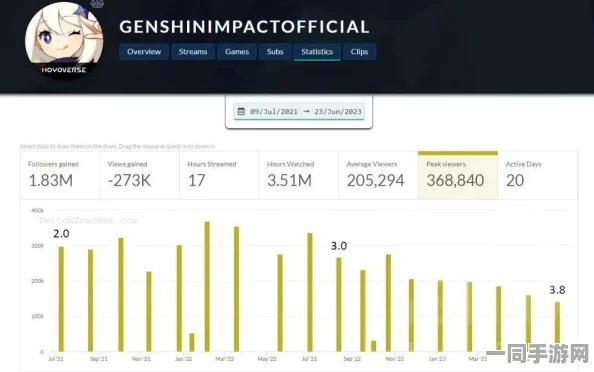594x372 pixels.
Task: Toggle Followers gained stat on chart
Action: (60, 175)
